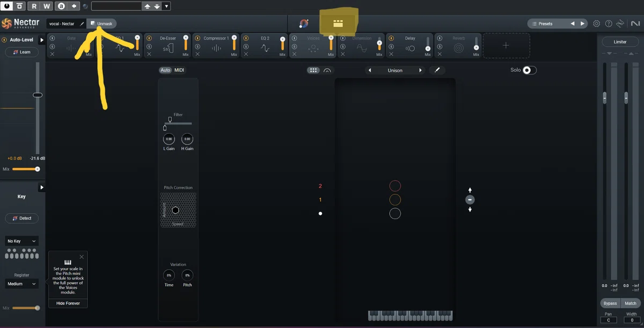
Task: Toggle the Voices module power button
Action: click(x=294, y=39)
